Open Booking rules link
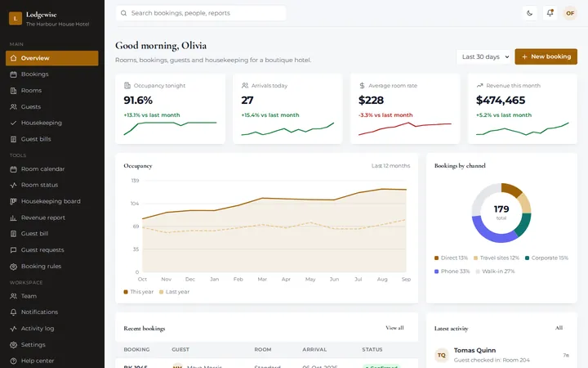The height and width of the screenshot is (368, 588). point(52,267)
